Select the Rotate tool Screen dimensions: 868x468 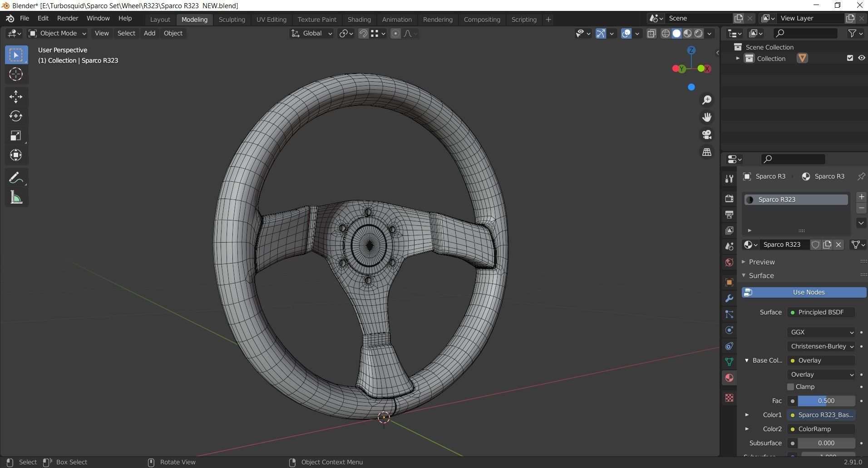(16, 116)
